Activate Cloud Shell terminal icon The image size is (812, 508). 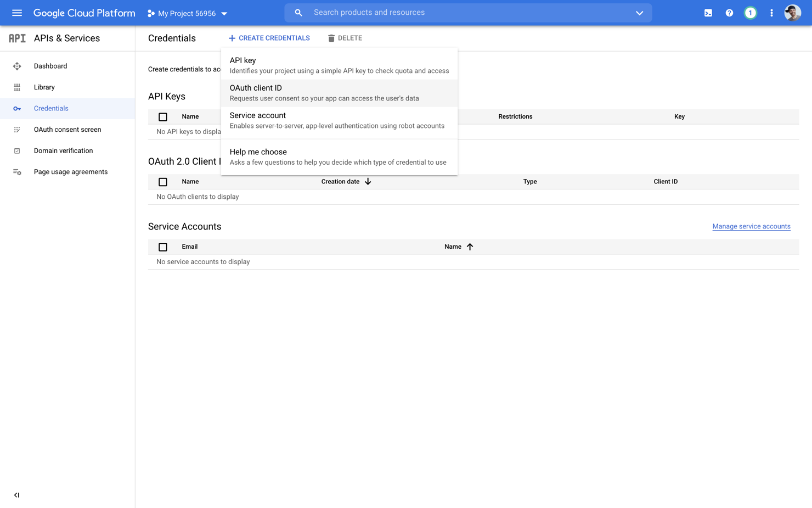click(708, 12)
